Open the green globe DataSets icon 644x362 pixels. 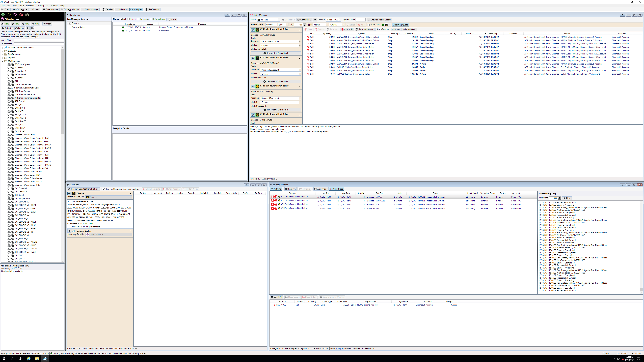pyautogui.click(x=3, y=14)
